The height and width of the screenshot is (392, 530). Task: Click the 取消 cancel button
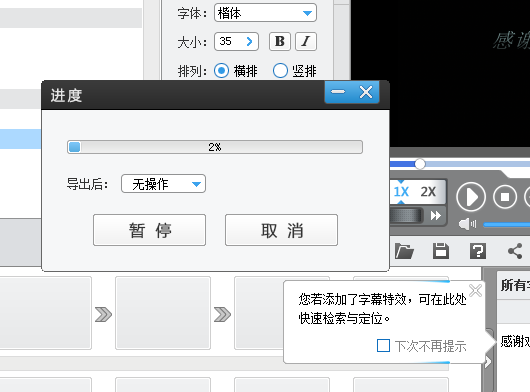click(x=281, y=230)
